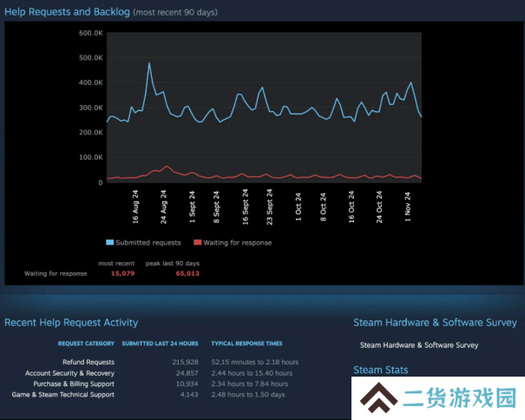
Task: Click the 1 Sept 24 axis label
Action: (192, 207)
